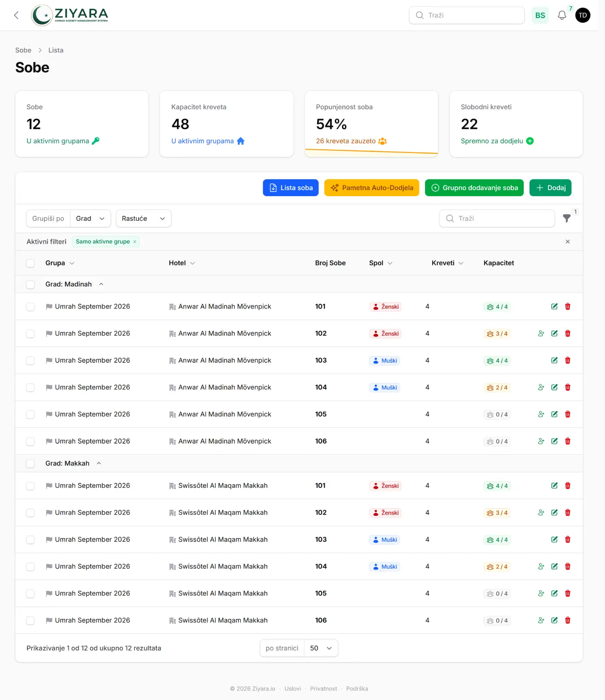
Task: Sort by the Kreveti column
Action: tap(447, 263)
